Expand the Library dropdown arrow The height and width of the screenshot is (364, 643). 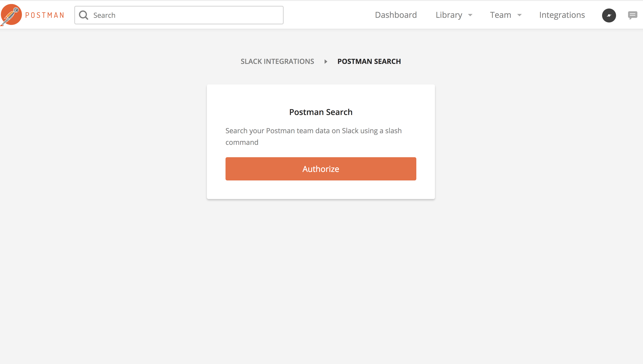470,15
